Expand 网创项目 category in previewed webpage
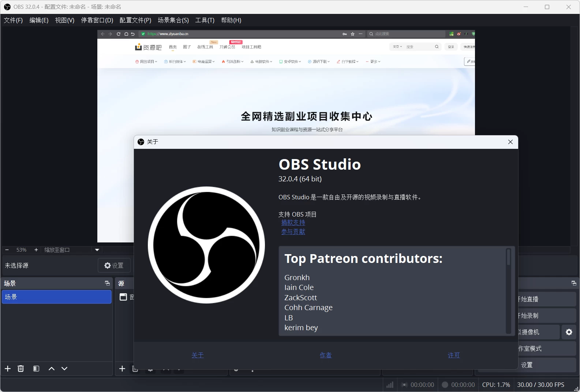This screenshot has width=580, height=392. (146, 62)
